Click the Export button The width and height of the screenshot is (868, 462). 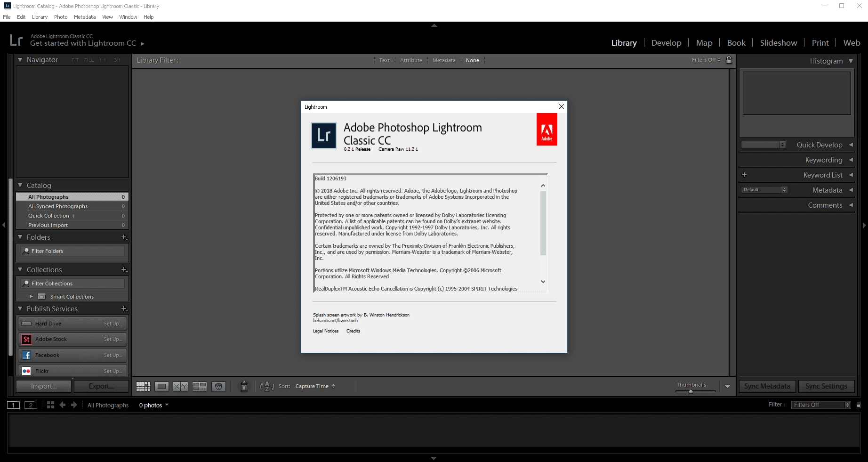[x=101, y=386]
